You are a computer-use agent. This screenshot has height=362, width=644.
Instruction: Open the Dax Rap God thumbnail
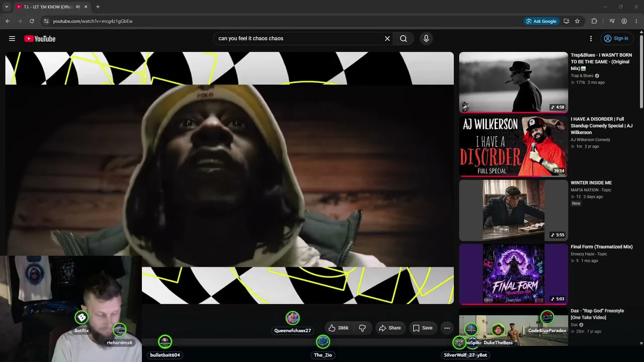pyautogui.click(x=513, y=327)
